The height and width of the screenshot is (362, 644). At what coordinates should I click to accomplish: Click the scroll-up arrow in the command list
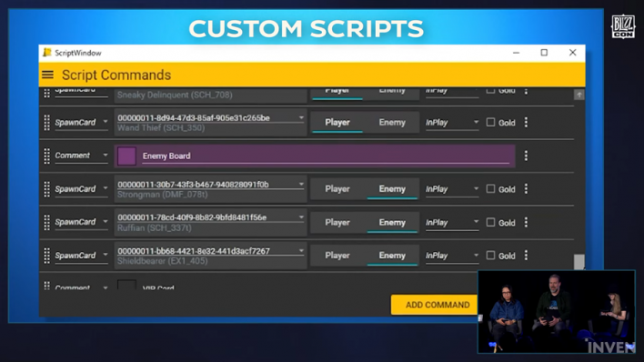[x=579, y=95]
